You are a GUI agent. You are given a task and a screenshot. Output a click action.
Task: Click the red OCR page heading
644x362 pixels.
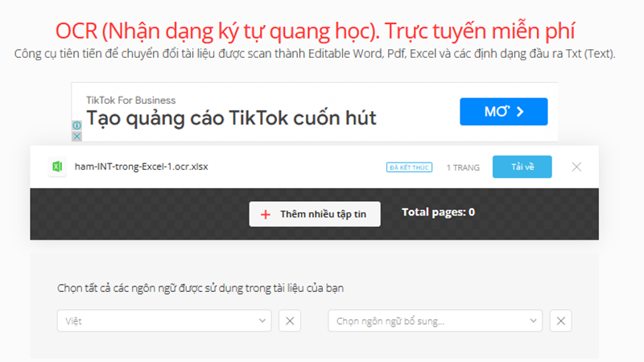[316, 31]
